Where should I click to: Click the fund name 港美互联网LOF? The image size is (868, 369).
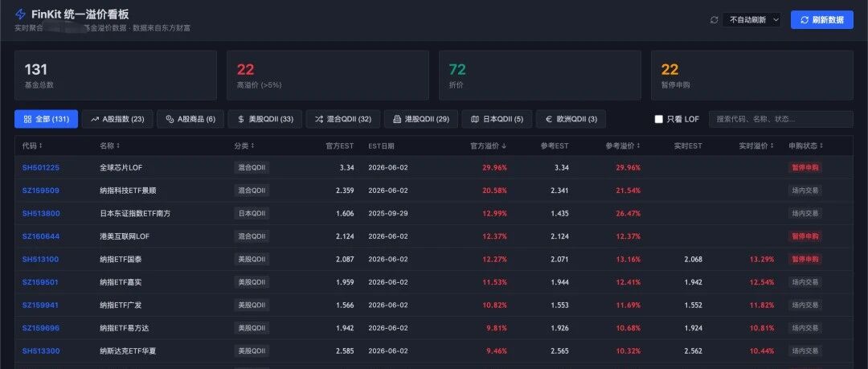(x=125, y=236)
